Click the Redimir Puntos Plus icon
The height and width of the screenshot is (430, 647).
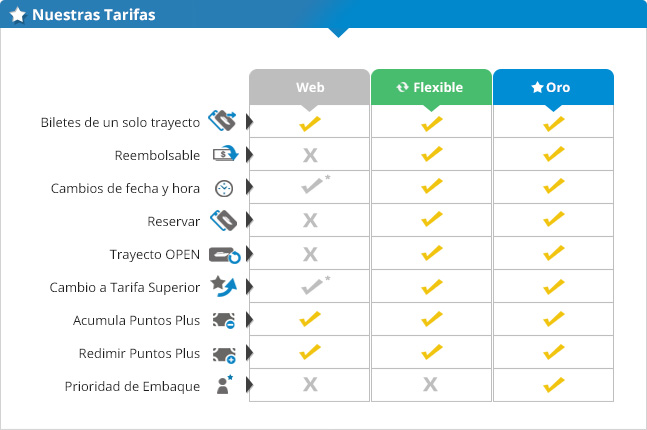[x=224, y=354]
